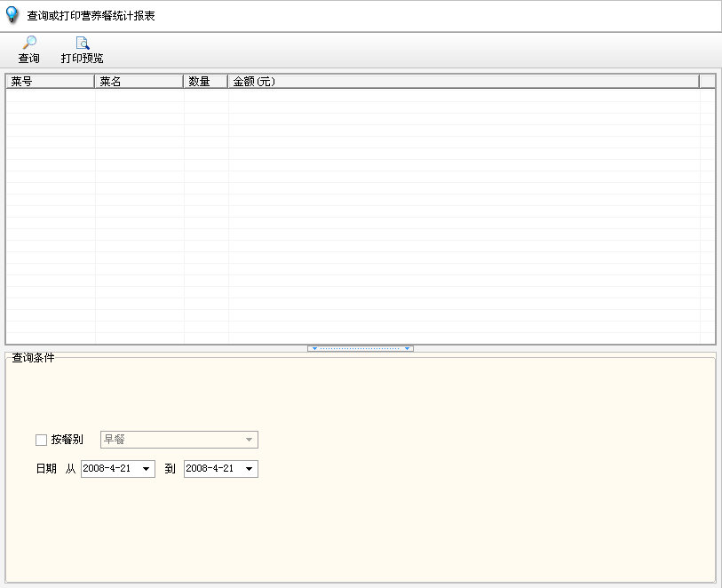Click the 数量 column header
Image resolution: width=722 pixels, height=588 pixels.
pyautogui.click(x=205, y=82)
